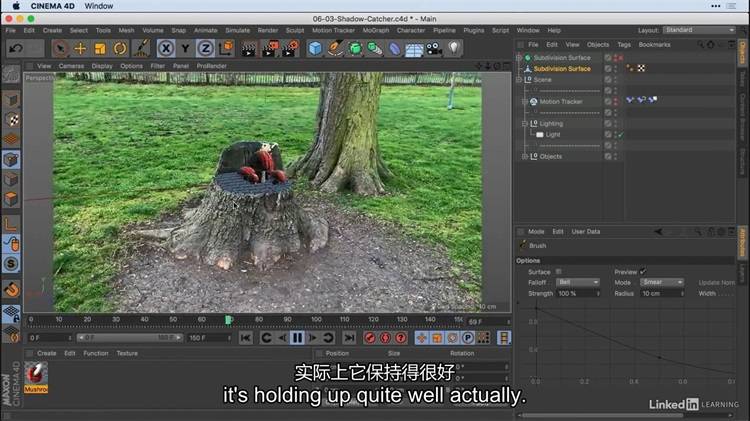The image size is (750, 421).
Task: Toggle Light object visibility dots
Action: click(616, 134)
